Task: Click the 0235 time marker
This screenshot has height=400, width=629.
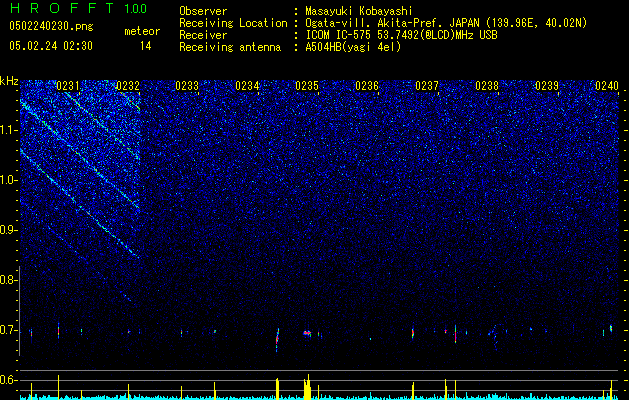Action: tap(307, 86)
